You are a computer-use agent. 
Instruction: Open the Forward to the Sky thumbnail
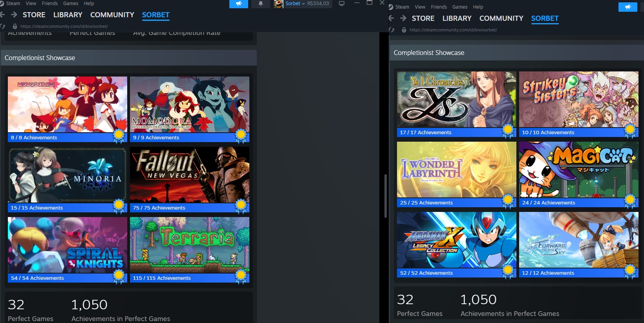click(579, 240)
